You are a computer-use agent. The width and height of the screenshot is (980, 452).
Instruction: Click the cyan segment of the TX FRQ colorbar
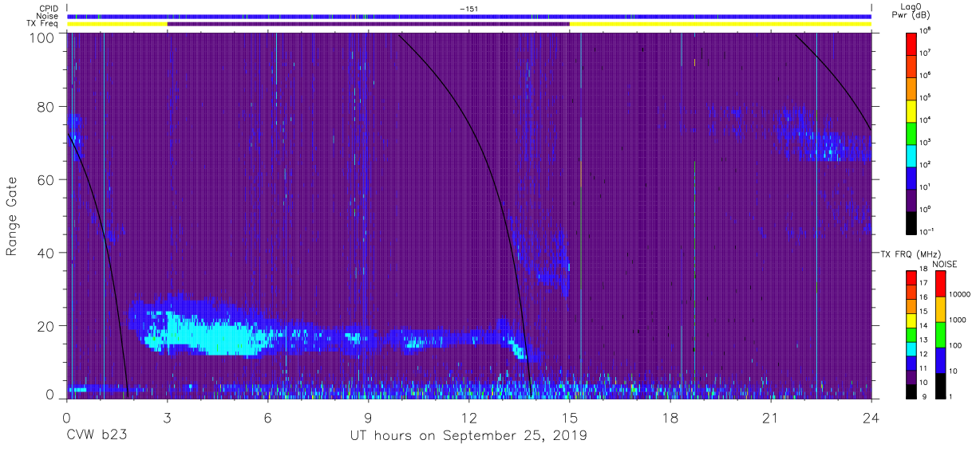[912, 348]
